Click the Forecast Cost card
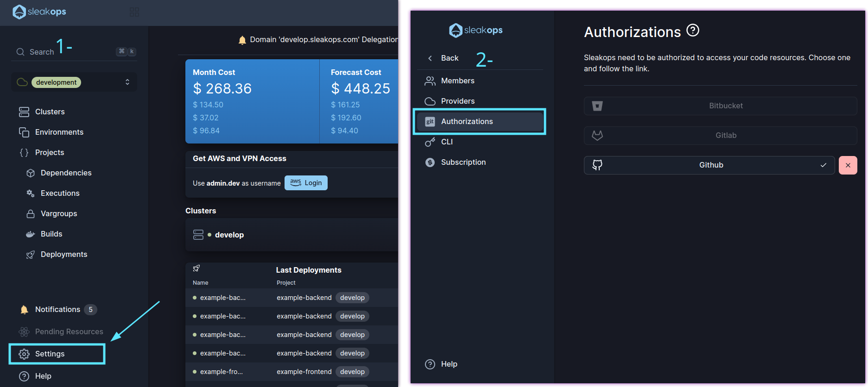Viewport: 868px width, 387px height. tap(359, 101)
